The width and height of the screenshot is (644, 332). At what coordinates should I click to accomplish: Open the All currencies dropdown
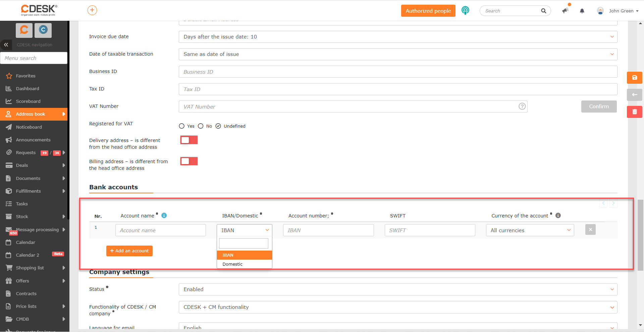click(x=530, y=230)
